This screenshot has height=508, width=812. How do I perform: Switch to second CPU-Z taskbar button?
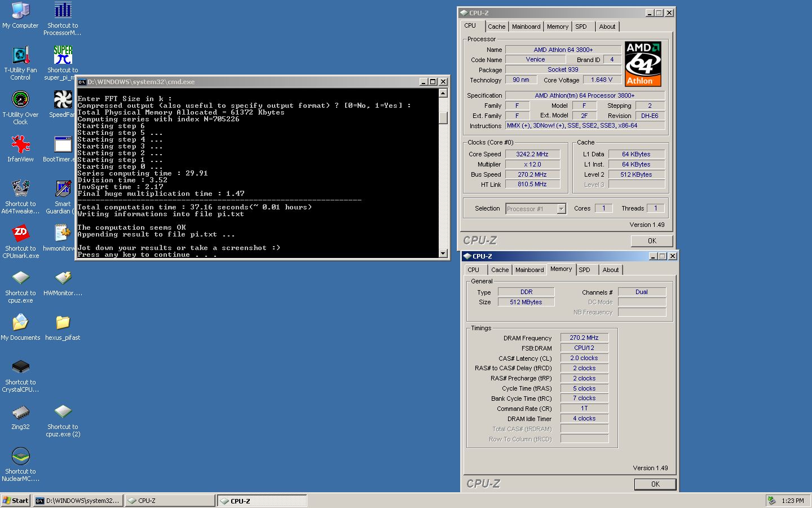pos(262,501)
